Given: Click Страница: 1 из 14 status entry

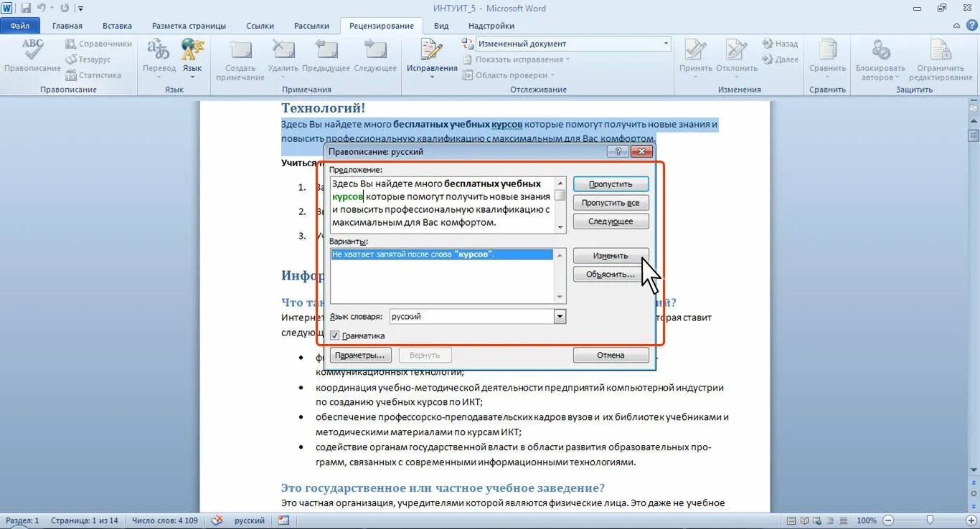Looking at the screenshot, I should tap(85, 520).
